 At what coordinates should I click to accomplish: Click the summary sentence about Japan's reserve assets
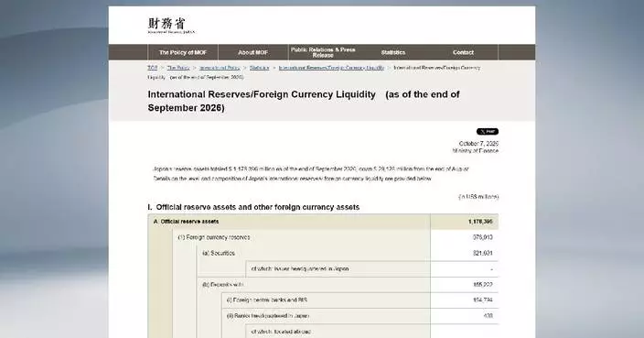click(310, 169)
